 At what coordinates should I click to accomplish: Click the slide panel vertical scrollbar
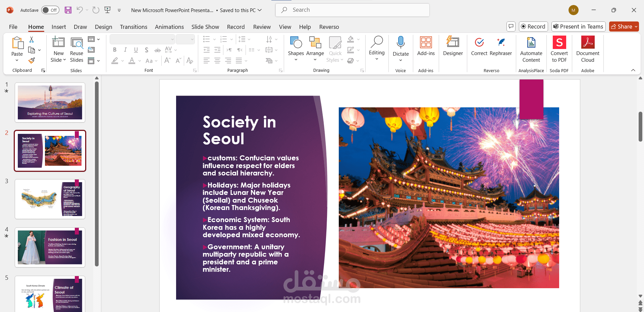click(x=97, y=174)
